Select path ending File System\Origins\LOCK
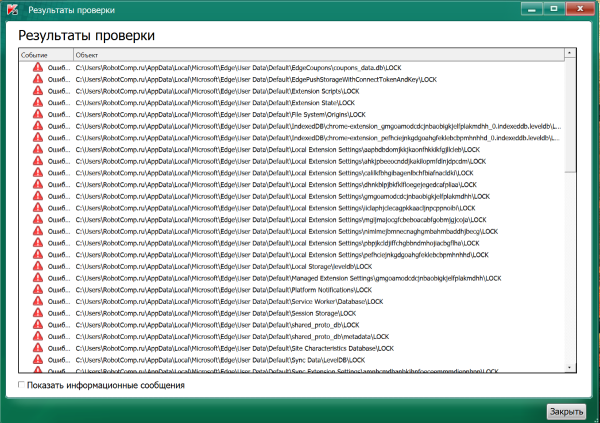600x423 pixels. 220,114
